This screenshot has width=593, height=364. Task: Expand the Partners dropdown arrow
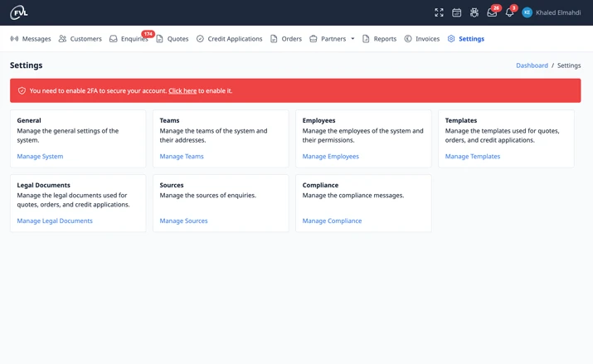(x=352, y=38)
